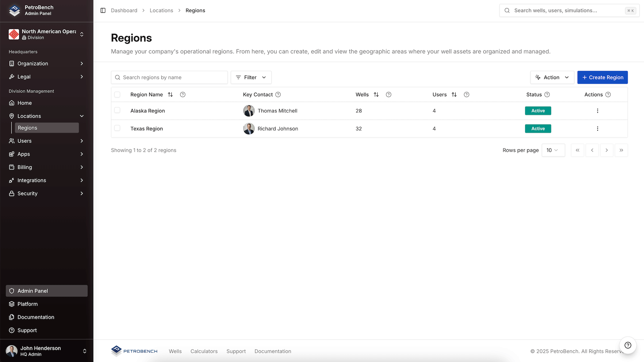644x362 pixels.
Task: Open the row actions menu for Alaska Region
Action: click(x=598, y=111)
